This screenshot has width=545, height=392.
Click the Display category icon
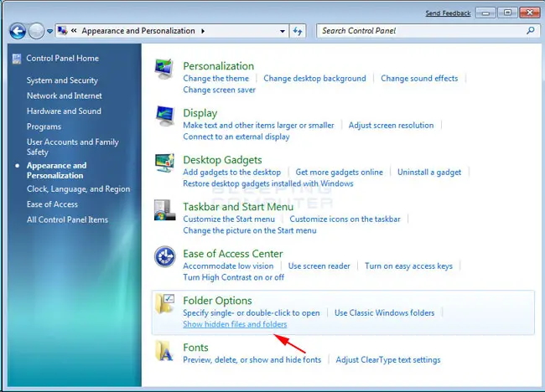(x=164, y=116)
